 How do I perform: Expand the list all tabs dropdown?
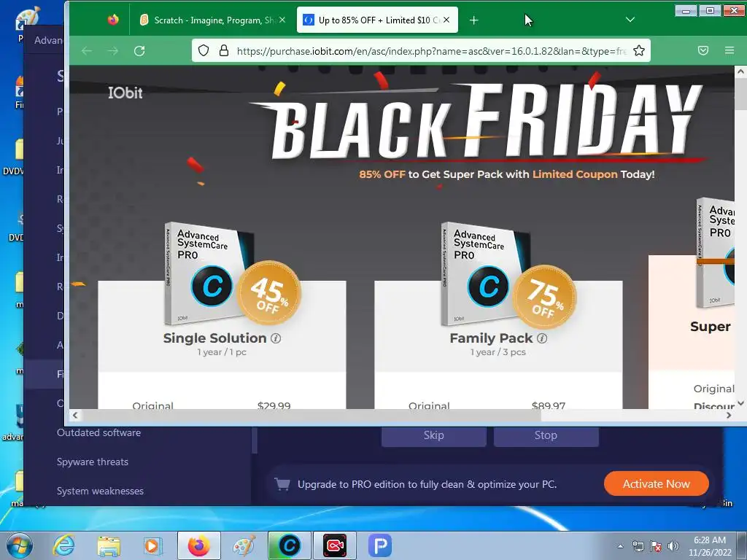click(x=630, y=20)
